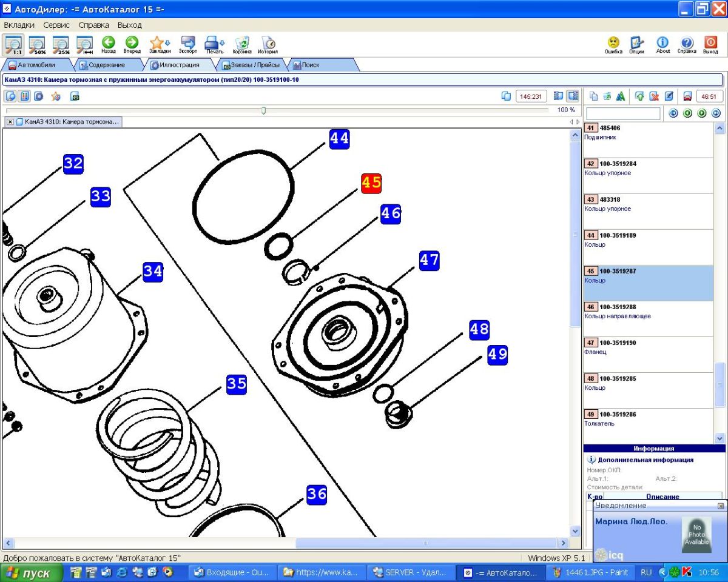This screenshot has width=728, height=582.
Task: Go forward with the Вперед button
Action: tap(132, 44)
